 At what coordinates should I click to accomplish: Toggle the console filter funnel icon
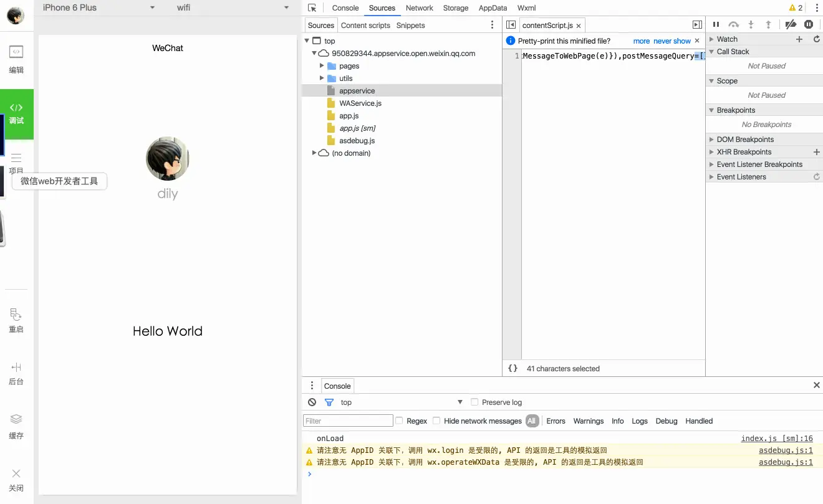coord(329,402)
